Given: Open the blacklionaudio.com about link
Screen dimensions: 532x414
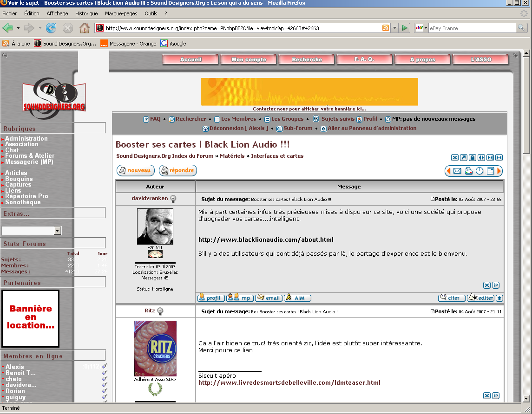Looking at the screenshot, I should pyautogui.click(x=266, y=240).
